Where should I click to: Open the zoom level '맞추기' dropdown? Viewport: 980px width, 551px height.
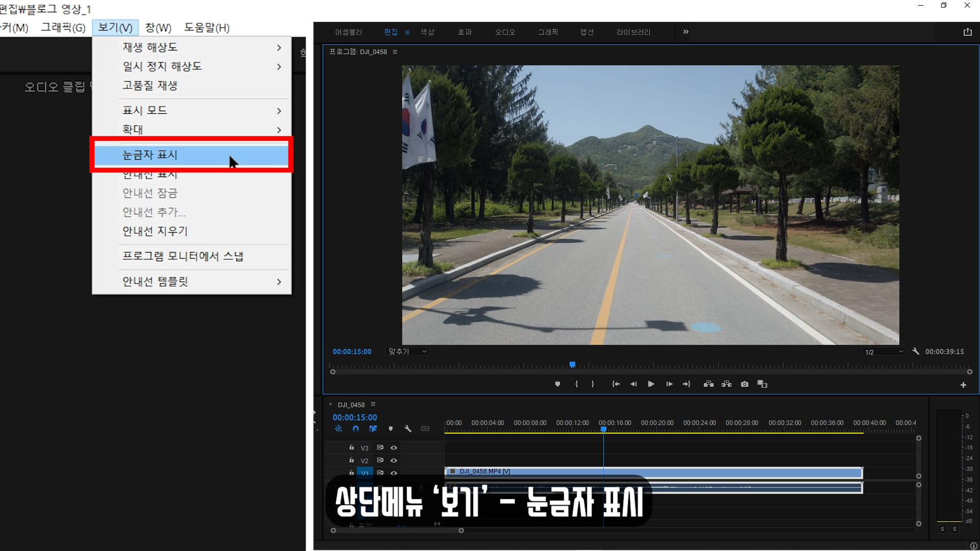click(407, 352)
